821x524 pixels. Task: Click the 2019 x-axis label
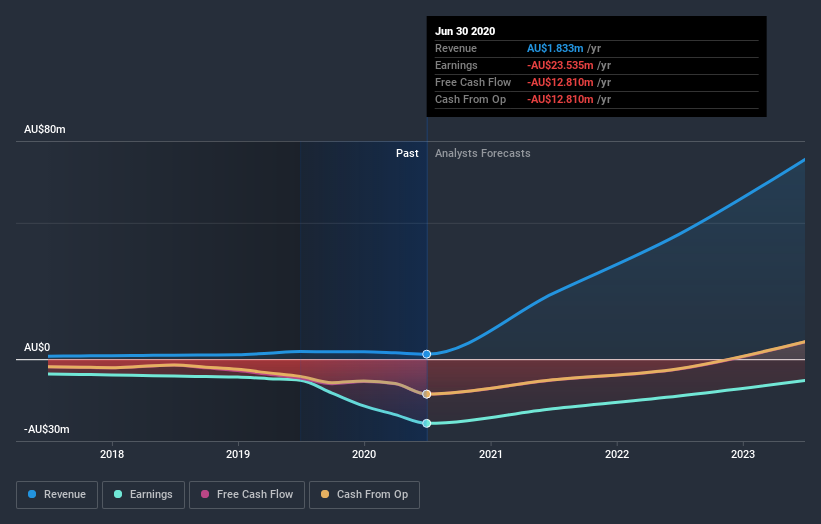(x=238, y=454)
